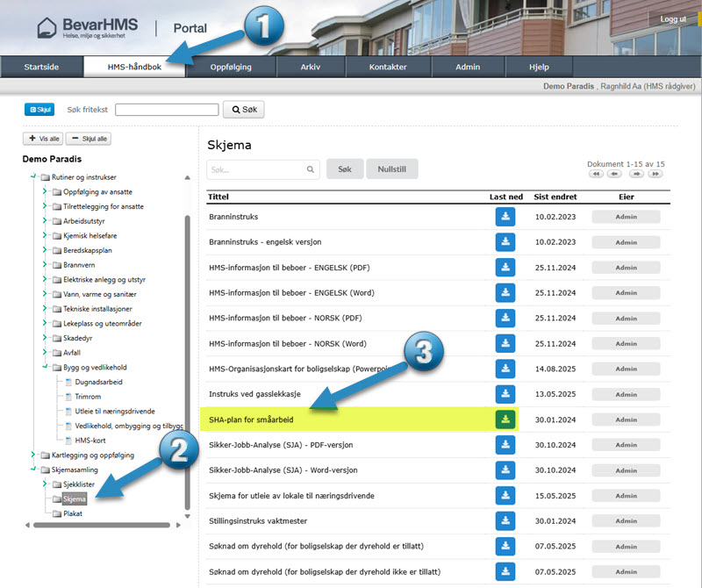Expand the Sjekklister folder node

tap(43, 484)
